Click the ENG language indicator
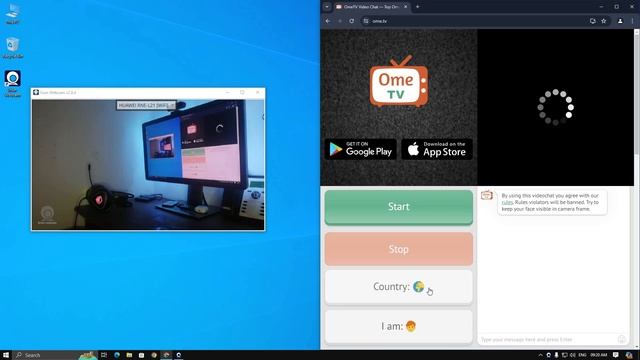640x360 pixels. click(582, 355)
